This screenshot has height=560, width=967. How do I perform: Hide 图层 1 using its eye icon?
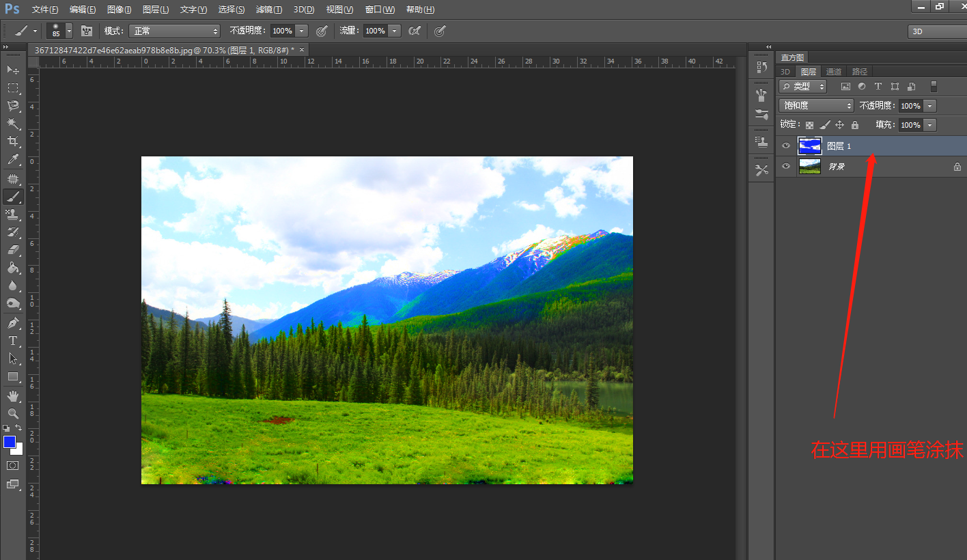(x=786, y=146)
